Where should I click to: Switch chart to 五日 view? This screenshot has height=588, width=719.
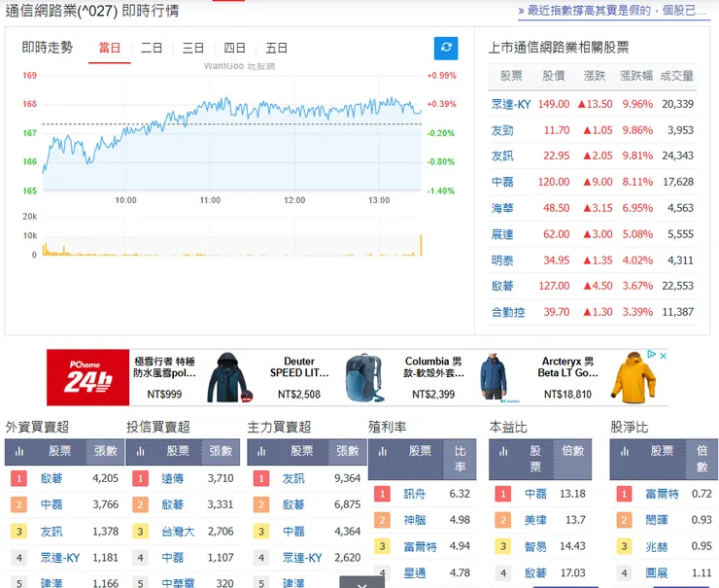[277, 49]
